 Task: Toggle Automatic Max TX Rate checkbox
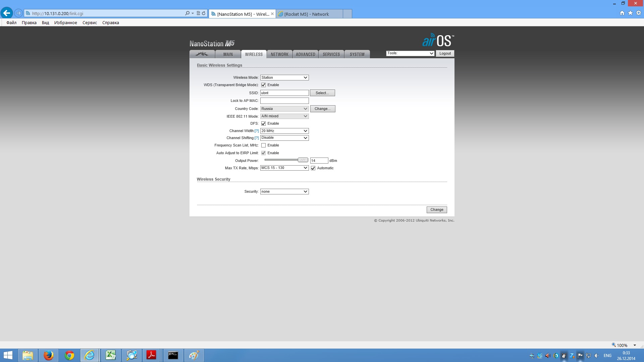pyautogui.click(x=313, y=168)
